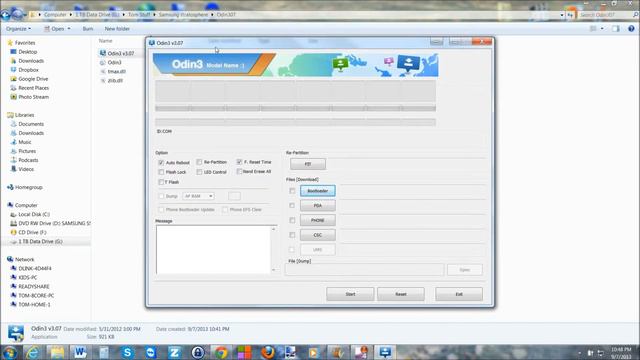Click the Start button in Odin3
Image resolution: width=640 pixels, height=360 pixels.
350,294
